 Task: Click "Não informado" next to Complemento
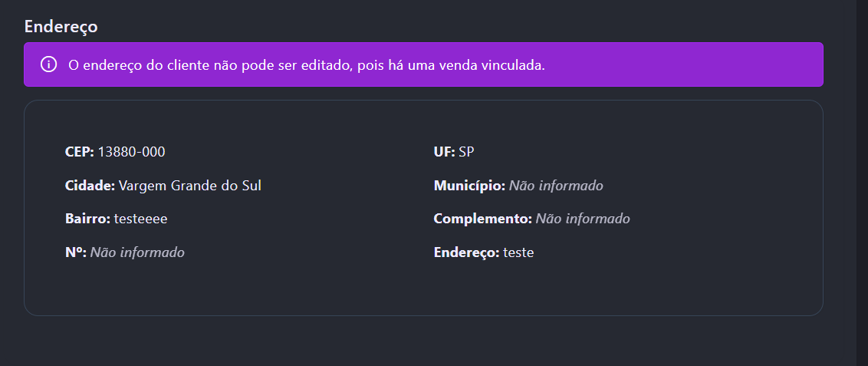coord(583,219)
